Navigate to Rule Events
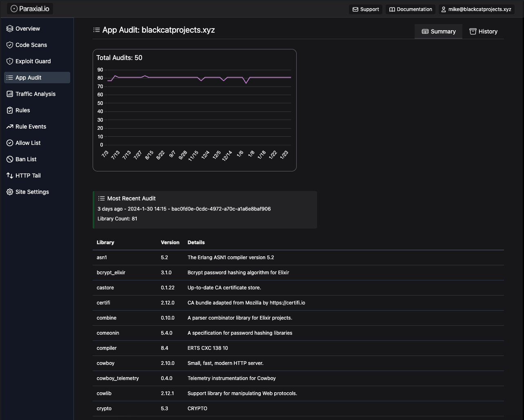This screenshot has height=420, width=524. click(x=37, y=127)
